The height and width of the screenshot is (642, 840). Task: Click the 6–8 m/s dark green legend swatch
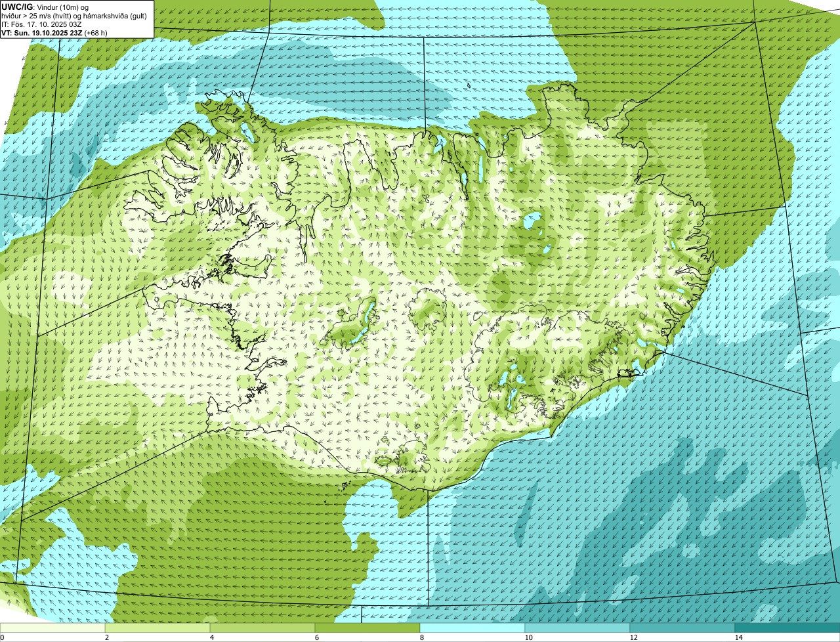click(x=367, y=628)
